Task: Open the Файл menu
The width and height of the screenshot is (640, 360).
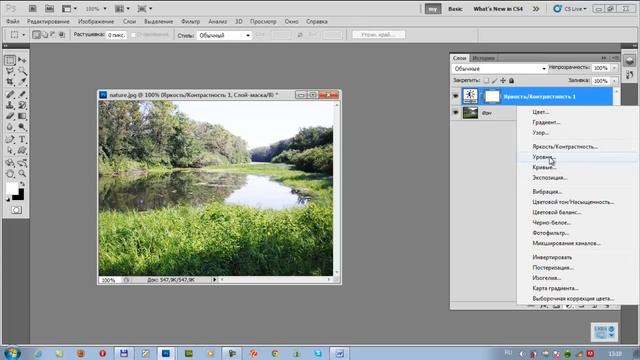Action: pyautogui.click(x=13, y=21)
